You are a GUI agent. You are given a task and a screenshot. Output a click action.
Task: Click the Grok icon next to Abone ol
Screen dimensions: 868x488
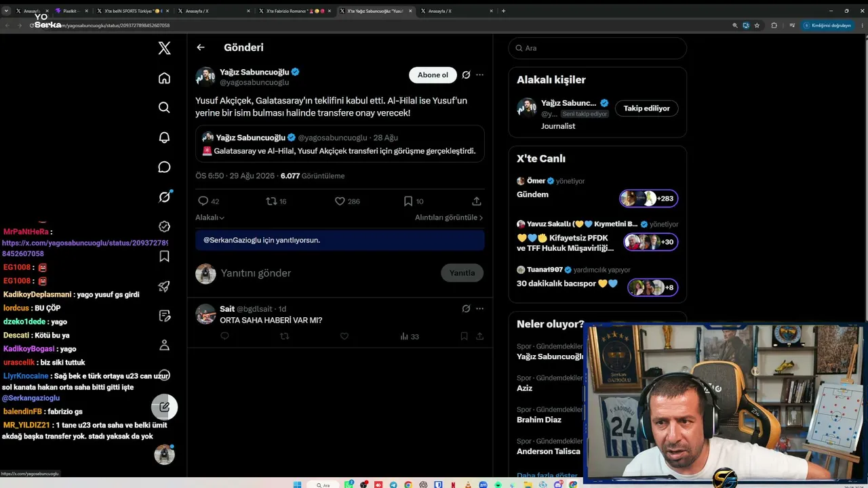[466, 75]
